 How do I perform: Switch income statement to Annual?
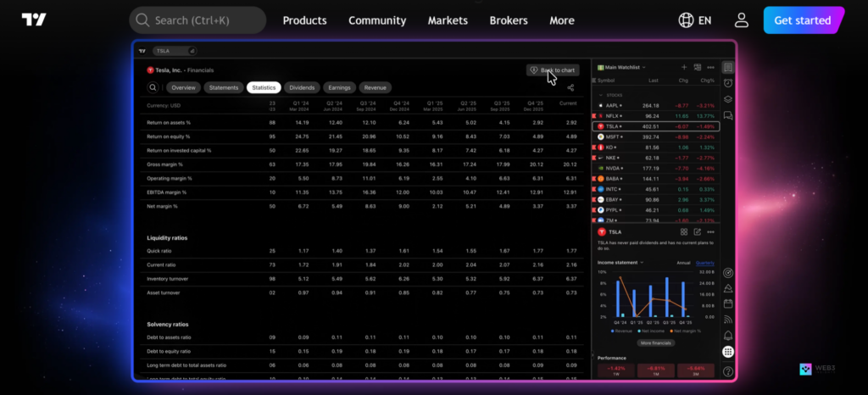click(x=684, y=263)
